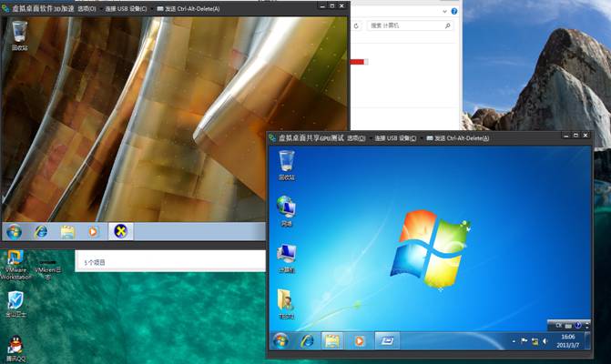
Task: Click Start button in the 3D acceleration window
Action: (15, 231)
